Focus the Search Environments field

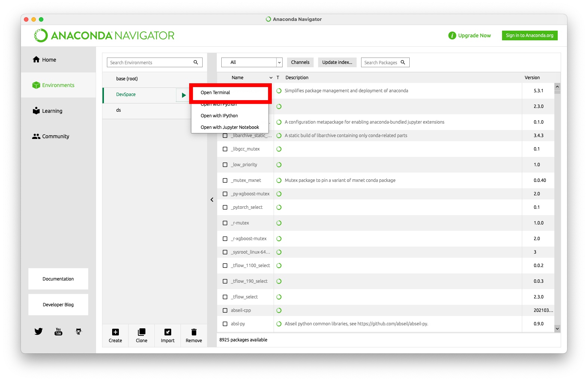[151, 62]
